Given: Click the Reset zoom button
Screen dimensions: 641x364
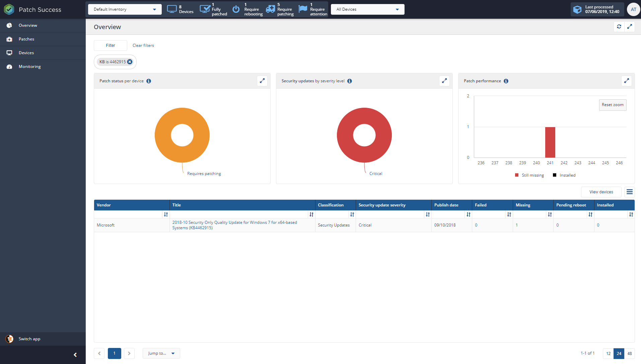Looking at the screenshot, I should coord(613,105).
